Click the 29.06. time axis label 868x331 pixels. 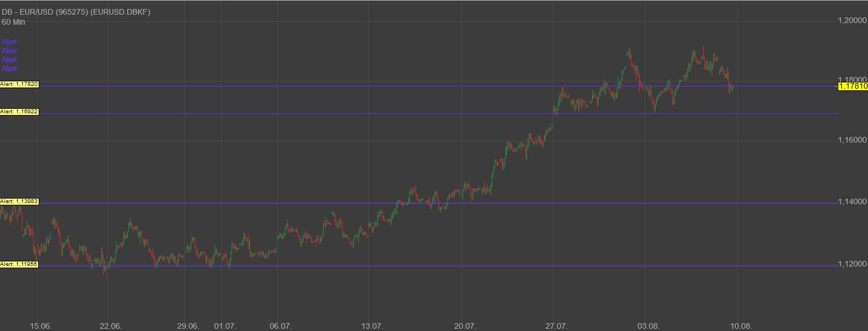pyautogui.click(x=188, y=326)
